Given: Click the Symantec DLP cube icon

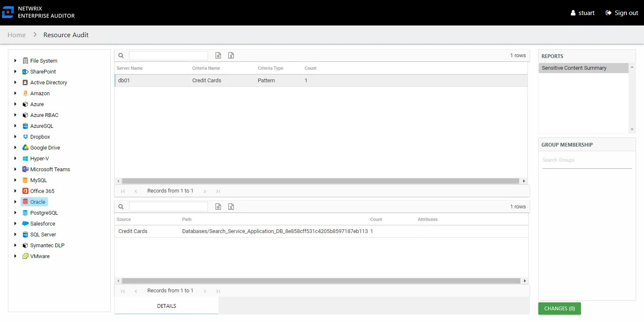Looking at the screenshot, I should tap(25, 245).
